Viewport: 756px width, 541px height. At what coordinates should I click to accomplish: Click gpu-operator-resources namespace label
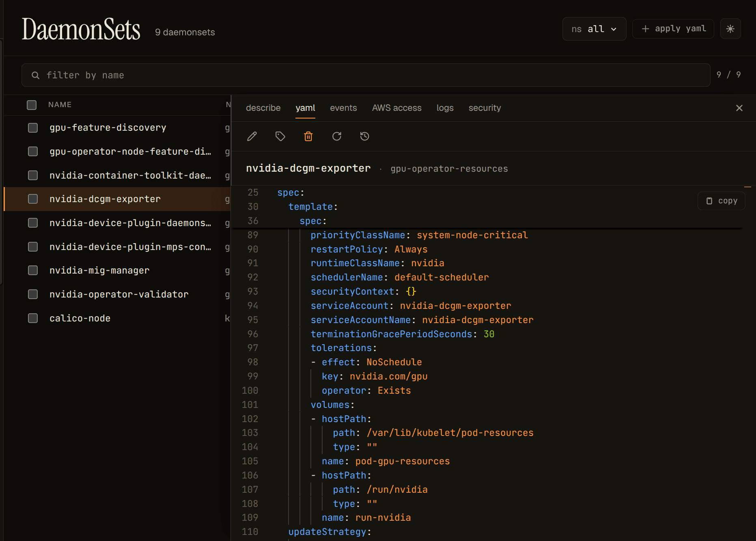449,169
